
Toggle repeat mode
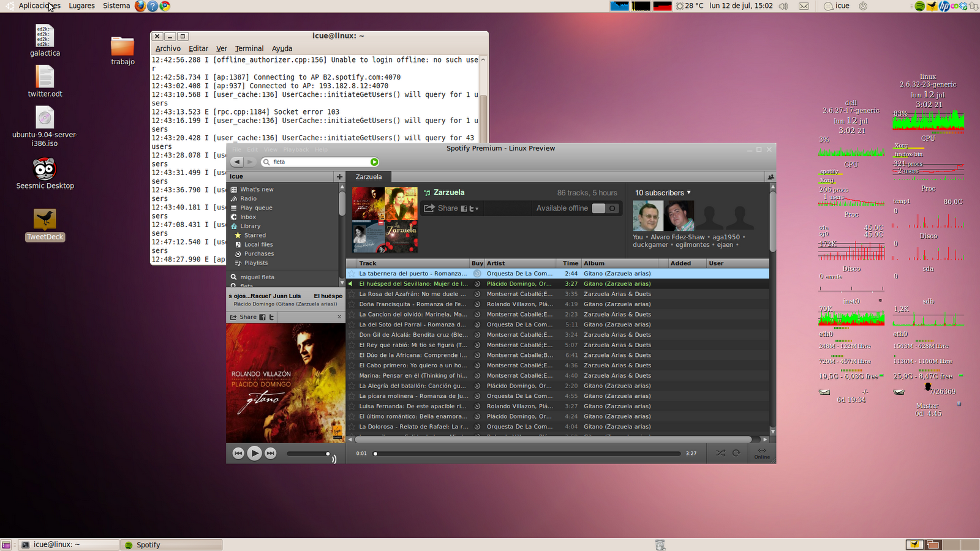click(736, 453)
